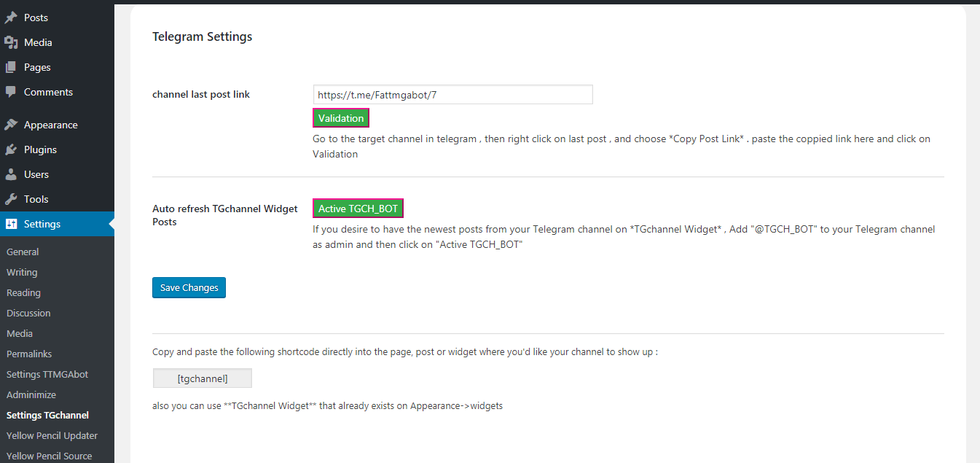Select Yellow Pencil Updater menu item

[x=52, y=435]
